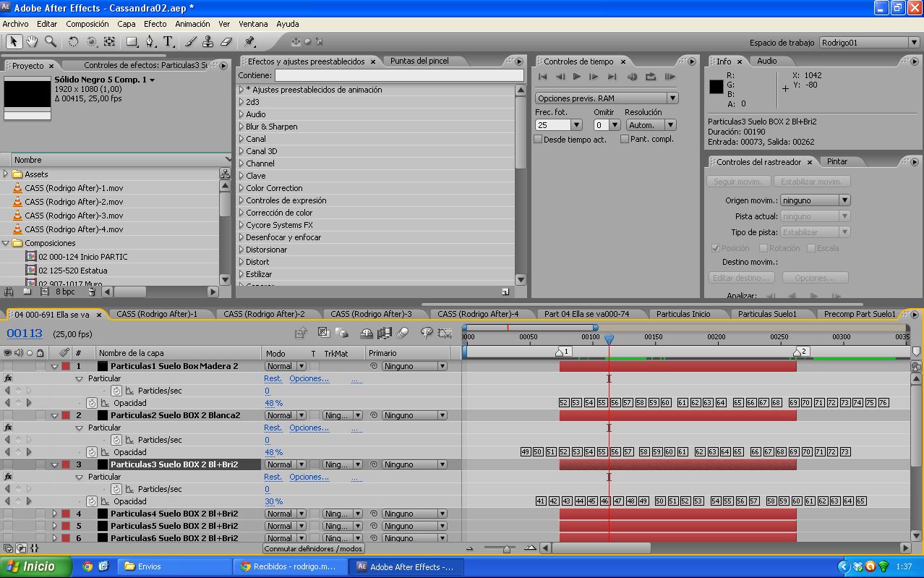The image size is (924, 578).
Task: Toggle loop mode in time controls
Action: pos(651,77)
